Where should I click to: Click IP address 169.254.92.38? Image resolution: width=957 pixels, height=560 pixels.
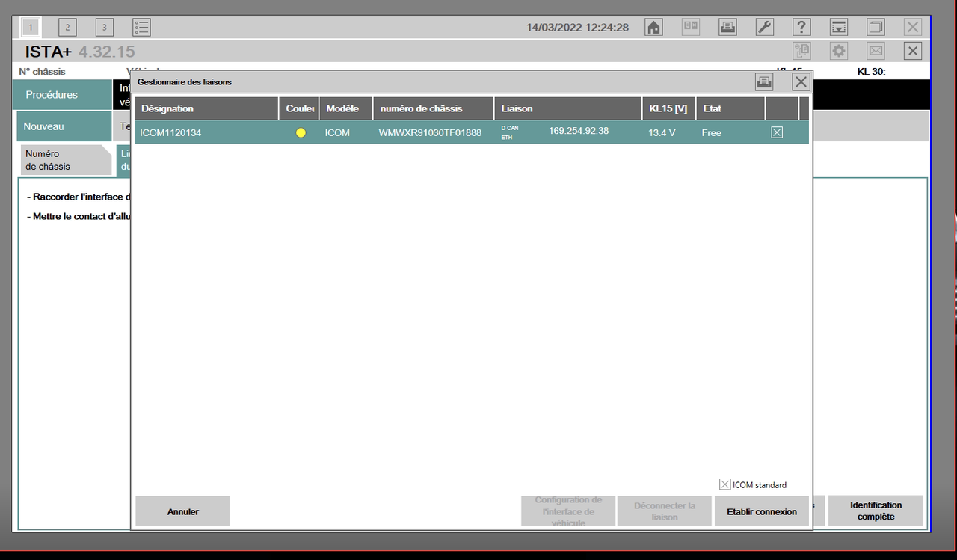point(579,131)
